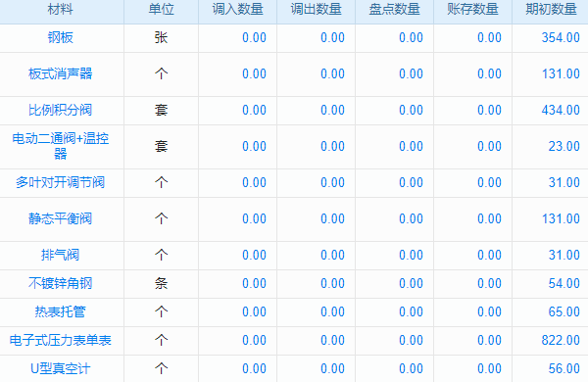
Task: Select 31.00 in the 多叶对开调节阀 row
Action: [x=564, y=182]
